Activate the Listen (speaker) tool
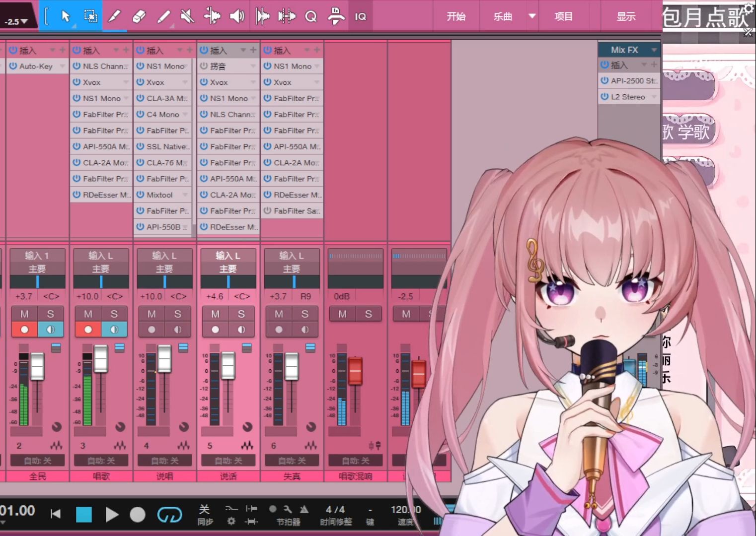 click(x=237, y=16)
